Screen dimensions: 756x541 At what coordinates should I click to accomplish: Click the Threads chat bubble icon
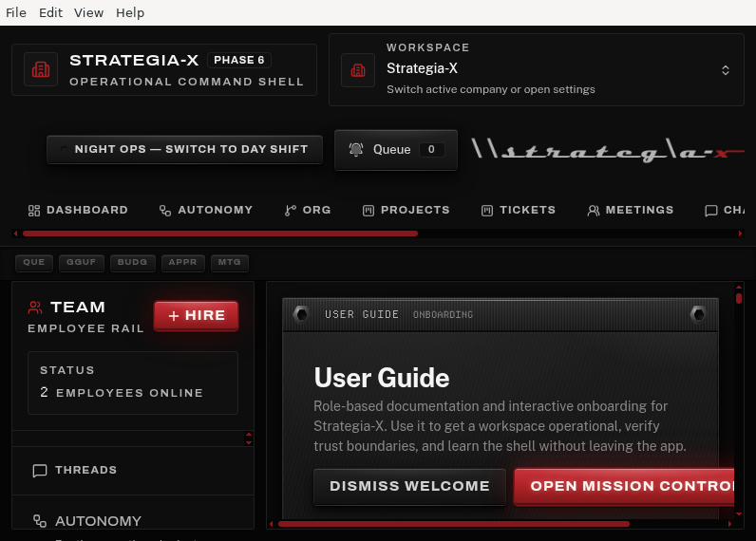(40, 471)
